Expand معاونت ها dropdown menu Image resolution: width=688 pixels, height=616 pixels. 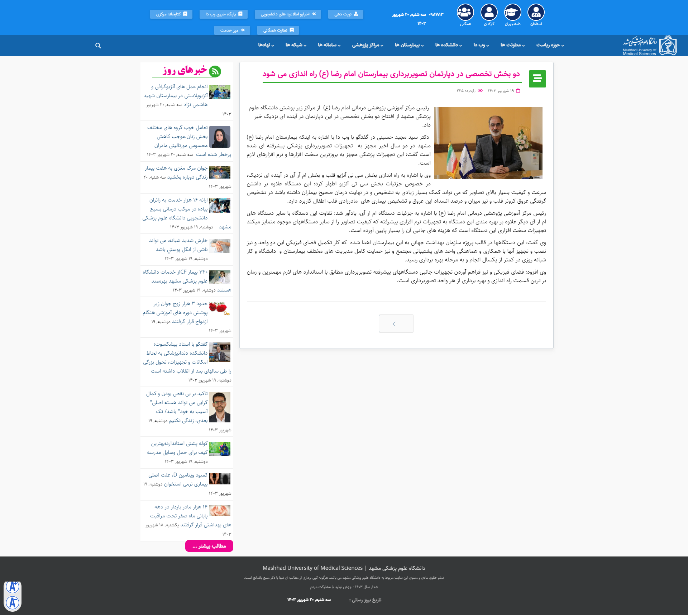coord(512,45)
